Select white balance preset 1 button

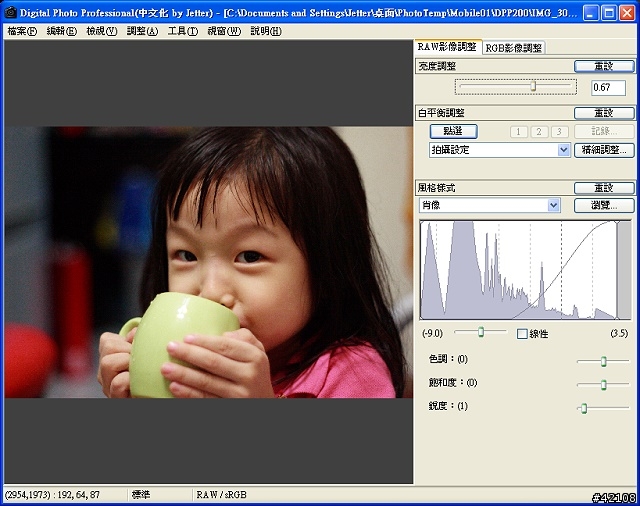pyautogui.click(x=518, y=131)
